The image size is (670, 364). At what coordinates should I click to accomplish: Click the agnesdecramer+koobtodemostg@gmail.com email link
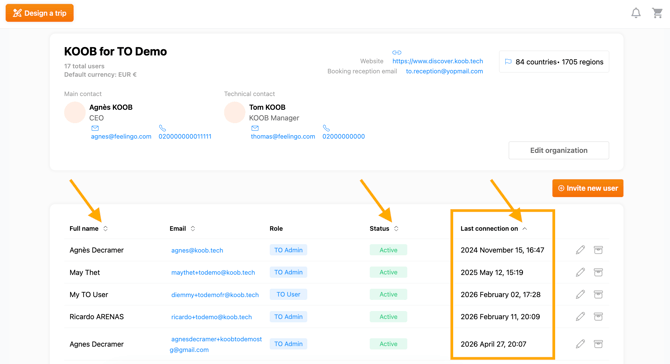tap(216, 344)
